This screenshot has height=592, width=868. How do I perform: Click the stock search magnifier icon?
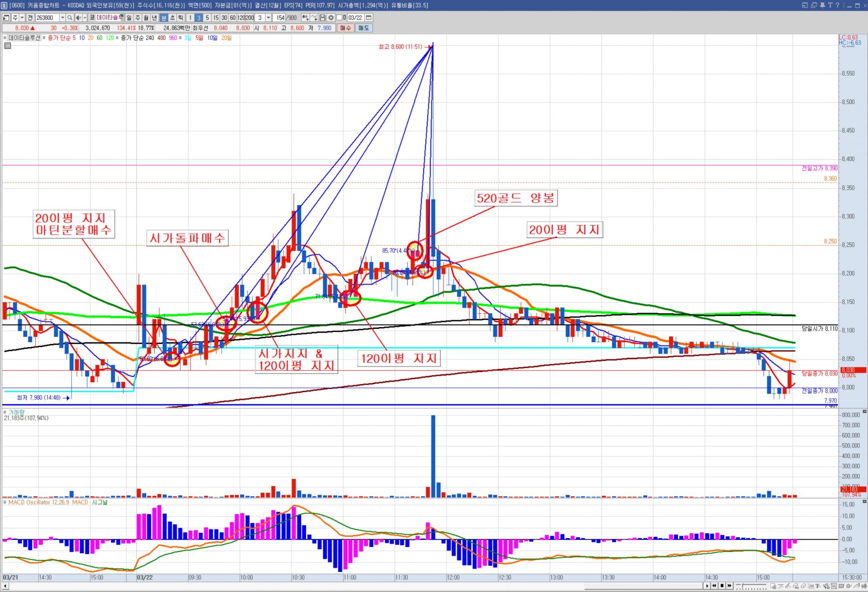[70, 18]
